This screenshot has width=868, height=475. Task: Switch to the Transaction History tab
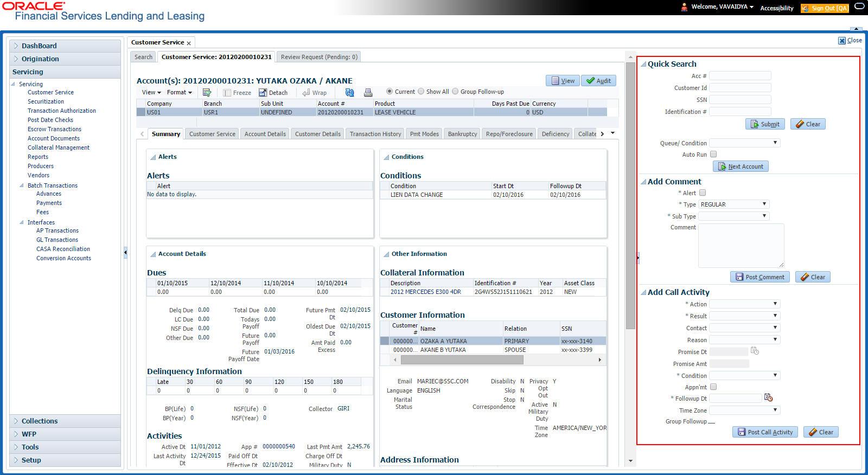click(x=375, y=134)
